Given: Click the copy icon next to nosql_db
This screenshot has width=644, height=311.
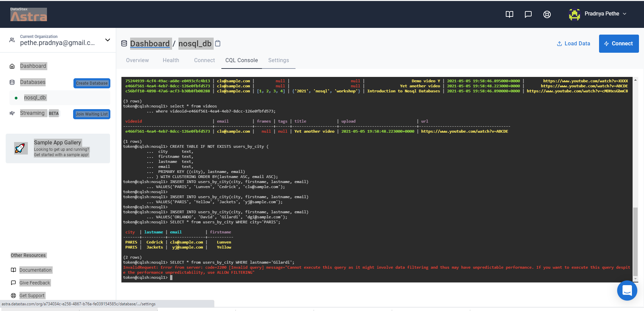Looking at the screenshot, I should coord(218,43).
